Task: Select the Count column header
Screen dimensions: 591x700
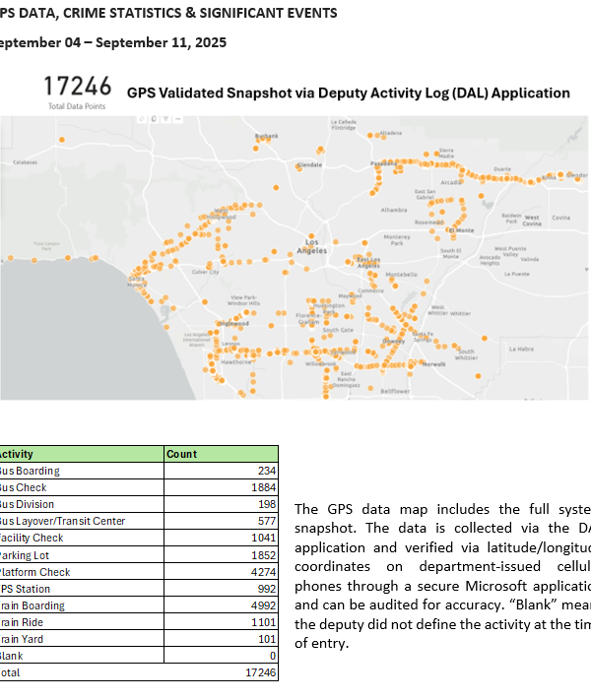Action: point(181,454)
